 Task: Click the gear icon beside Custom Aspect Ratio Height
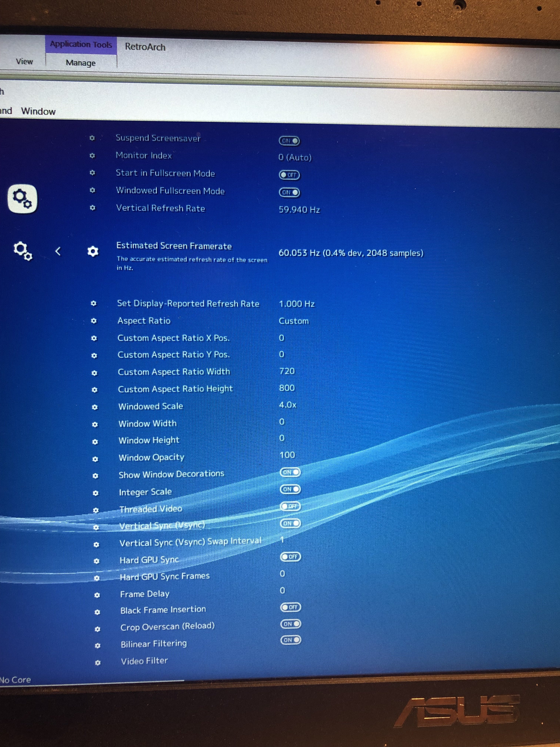[x=94, y=390]
